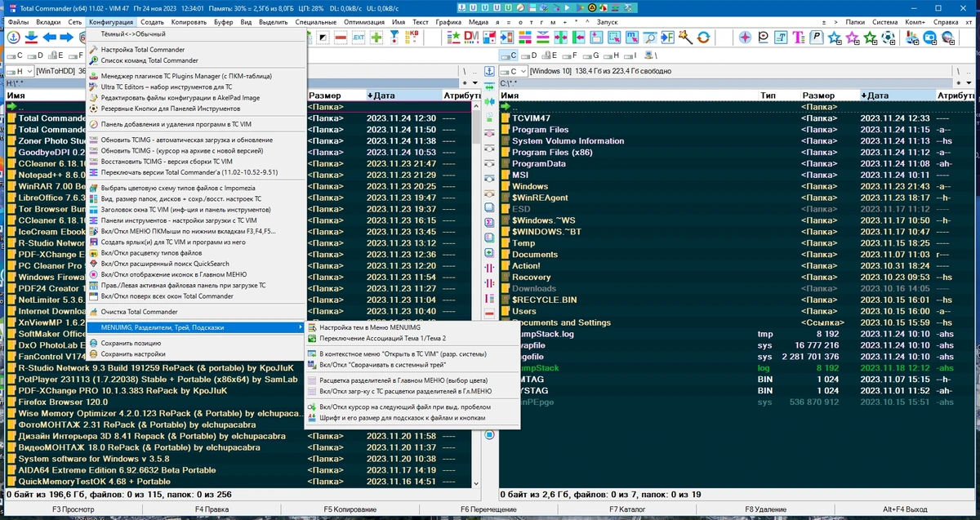This screenshot has width=980, height=520.
Task: Open right panel drive dropdown showing C
Action: click(x=514, y=71)
